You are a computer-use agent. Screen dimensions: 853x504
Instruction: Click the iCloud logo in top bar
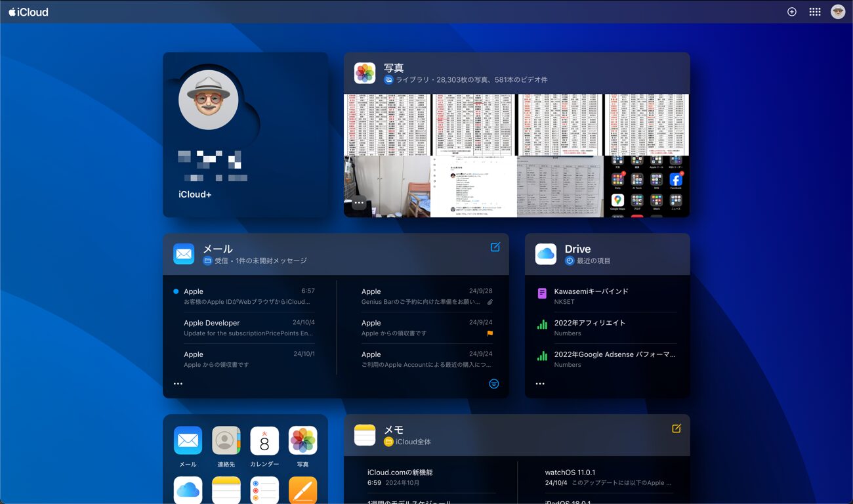point(28,12)
